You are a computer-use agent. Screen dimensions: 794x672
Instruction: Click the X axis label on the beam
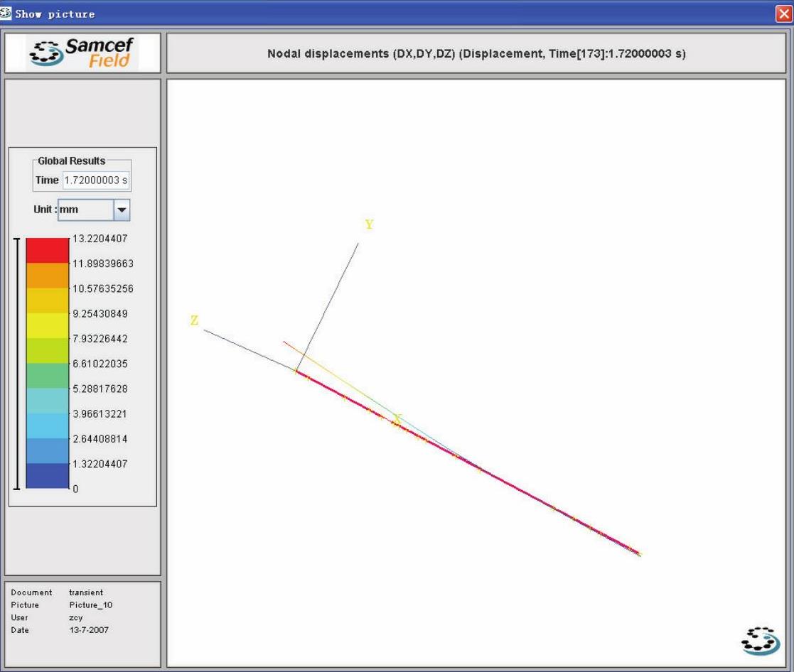point(398,419)
